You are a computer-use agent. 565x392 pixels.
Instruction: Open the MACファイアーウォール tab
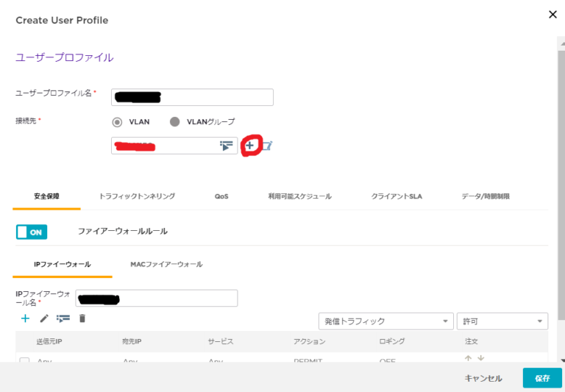coord(166,264)
